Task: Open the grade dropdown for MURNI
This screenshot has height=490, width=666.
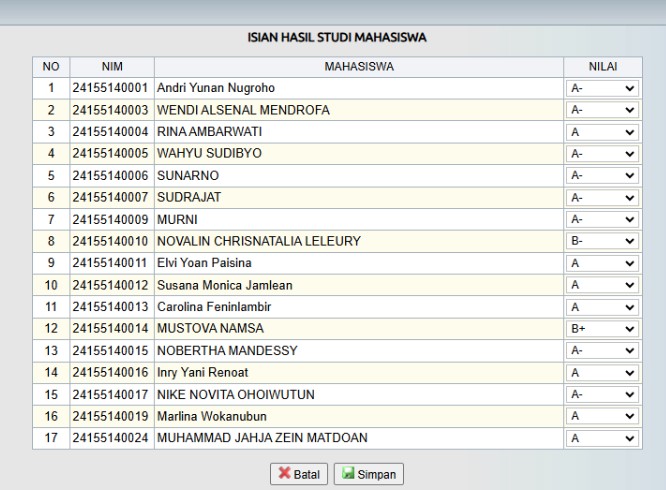Action: tap(604, 219)
